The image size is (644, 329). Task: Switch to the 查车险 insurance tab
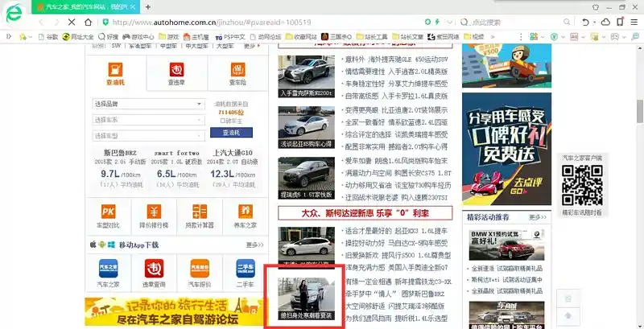coord(237,73)
